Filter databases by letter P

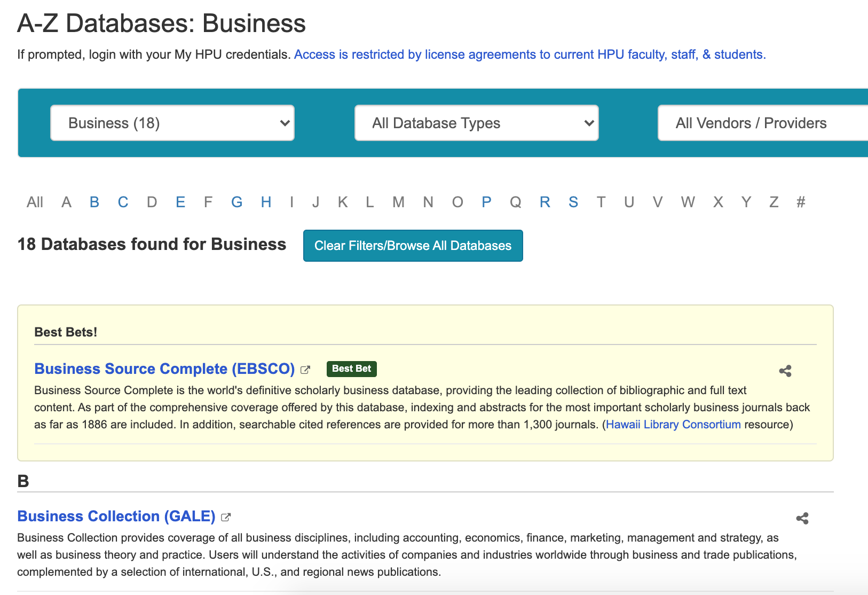[x=486, y=202]
